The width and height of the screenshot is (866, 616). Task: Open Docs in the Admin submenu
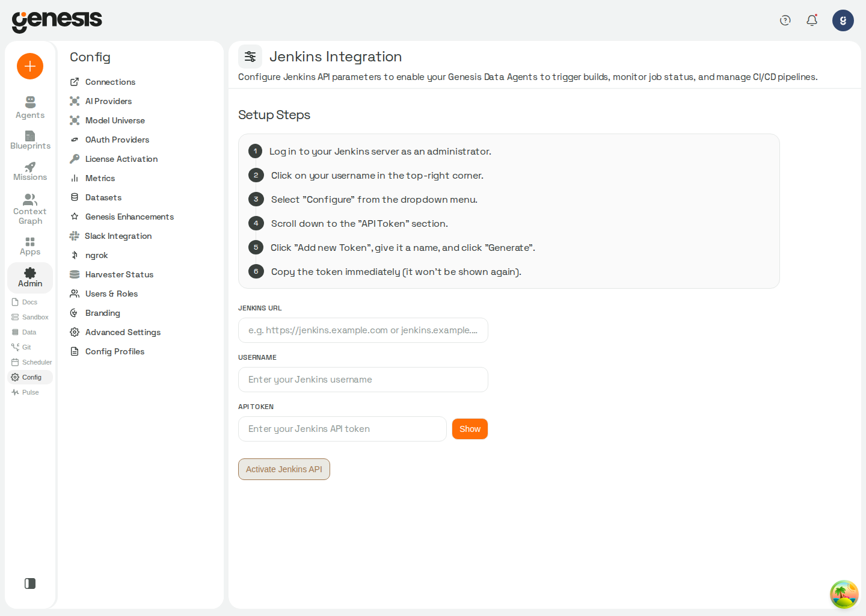pyautogui.click(x=30, y=302)
